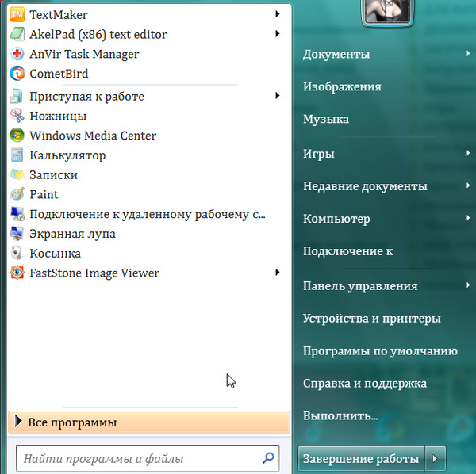This screenshot has width=476, height=474.
Task: Open the Изображения library
Action: coord(342,87)
